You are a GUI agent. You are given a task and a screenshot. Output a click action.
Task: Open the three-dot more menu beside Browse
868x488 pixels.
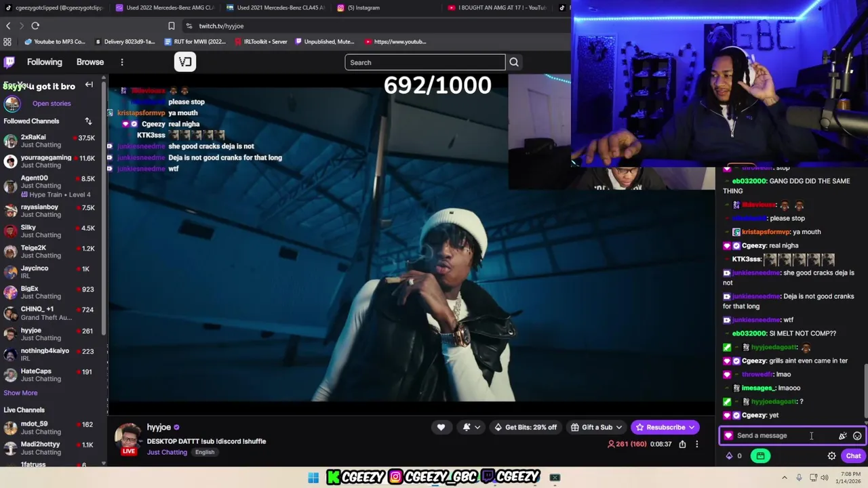122,62
